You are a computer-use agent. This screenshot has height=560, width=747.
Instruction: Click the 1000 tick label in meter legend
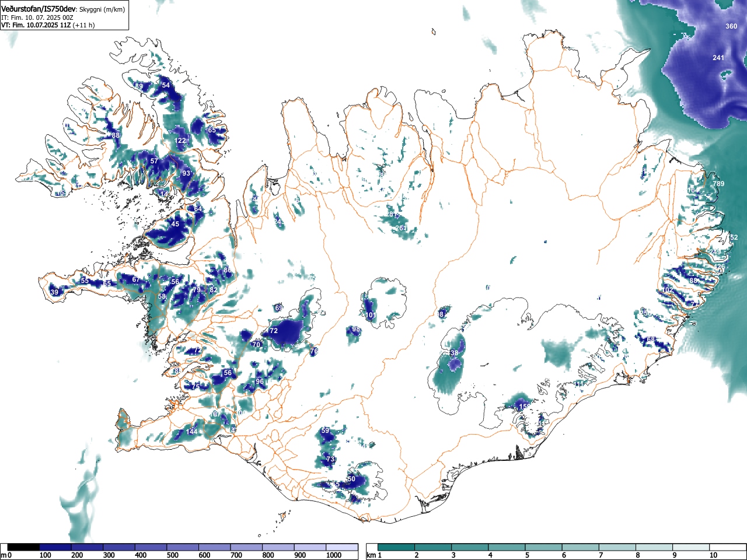334,555
